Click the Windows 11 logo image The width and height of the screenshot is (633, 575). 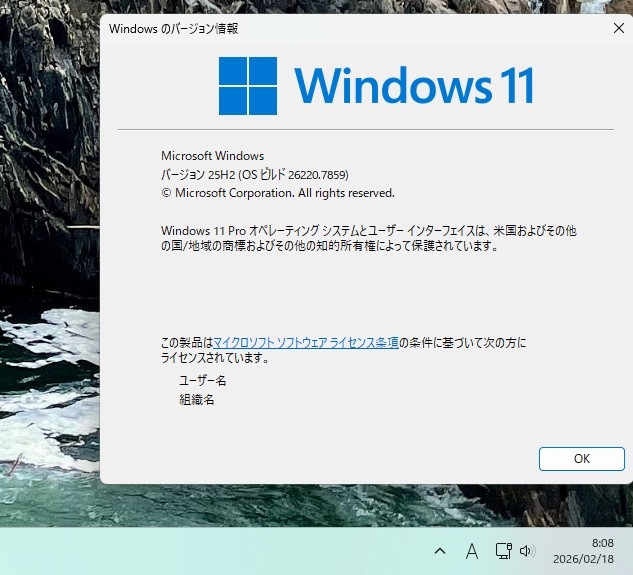376,86
